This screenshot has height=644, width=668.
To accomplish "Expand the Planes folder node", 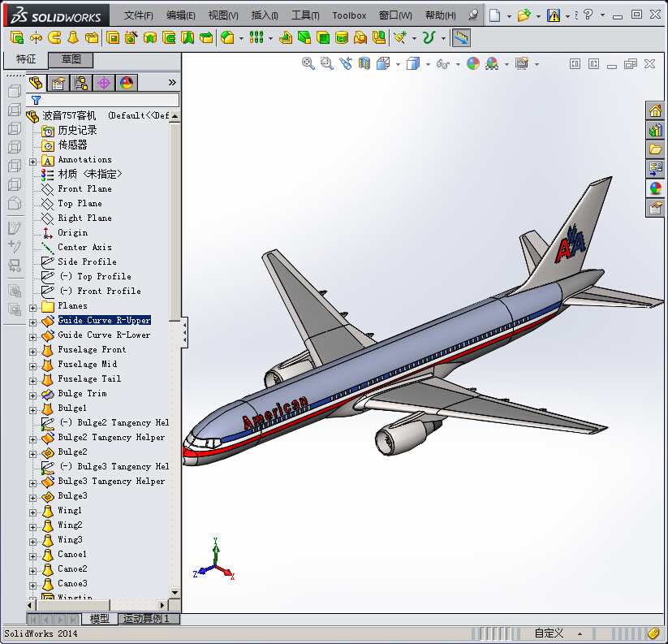I will [x=32, y=308].
